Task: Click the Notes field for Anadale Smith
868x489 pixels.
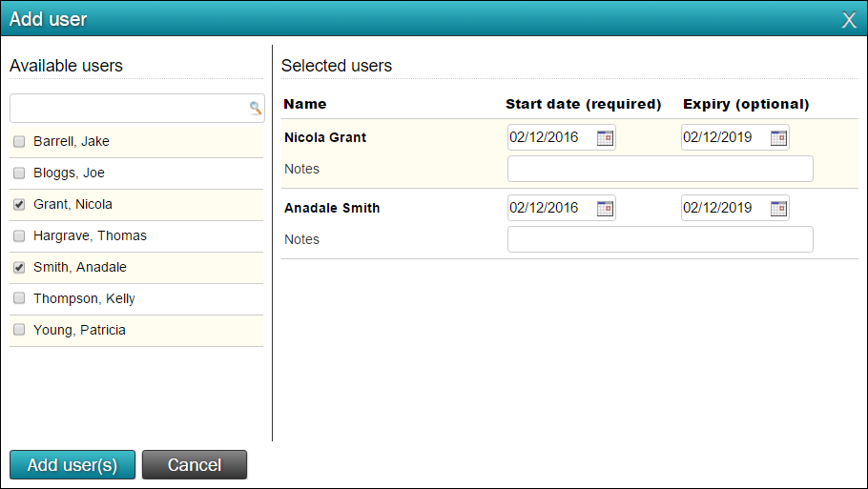Action: coord(660,239)
